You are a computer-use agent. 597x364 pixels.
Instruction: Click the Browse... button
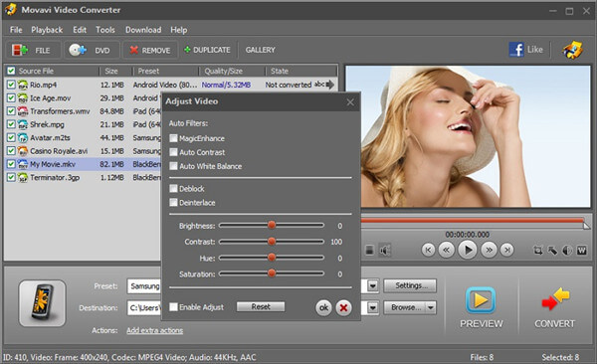405,307
